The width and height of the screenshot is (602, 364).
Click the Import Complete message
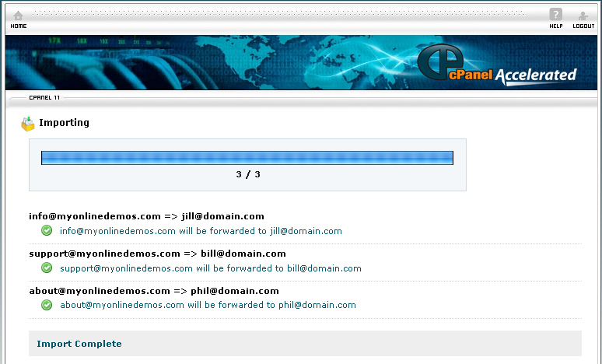click(x=79, y=344)
